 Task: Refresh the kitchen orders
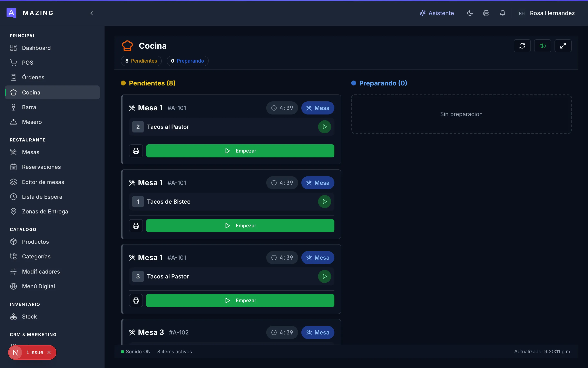522,46
